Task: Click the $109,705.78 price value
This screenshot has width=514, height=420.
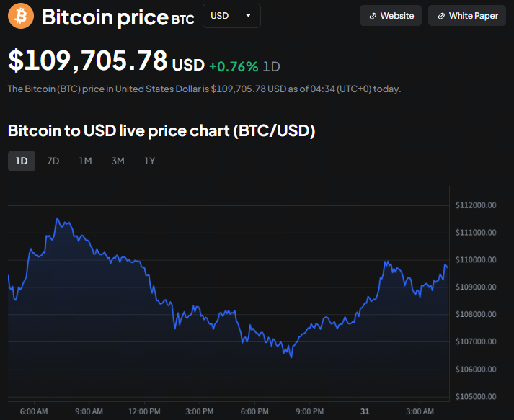Action: pyautogui.click(x=88, y=61)
